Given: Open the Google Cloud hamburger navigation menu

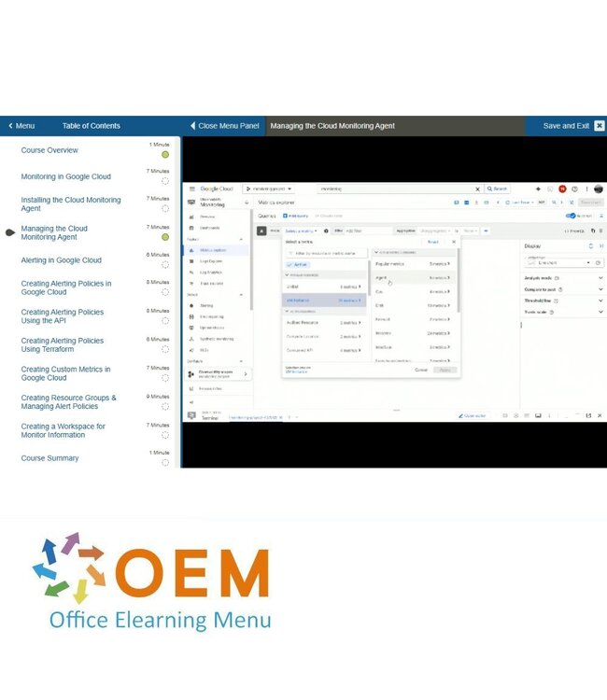Looking at the screenshot, I should tap(192, 189).
